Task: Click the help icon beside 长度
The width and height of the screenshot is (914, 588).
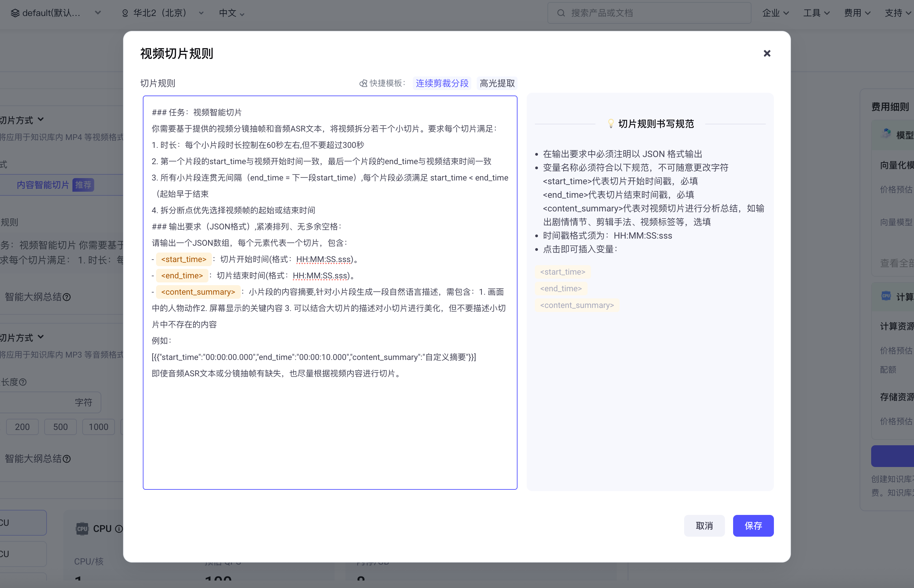Action: coord(23,382)
